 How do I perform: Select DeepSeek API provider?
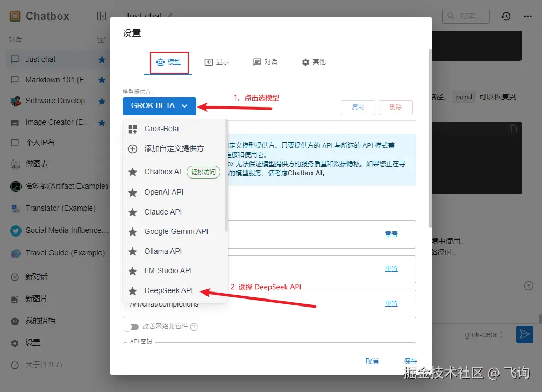pyautogui.click(x=175, y=291)
